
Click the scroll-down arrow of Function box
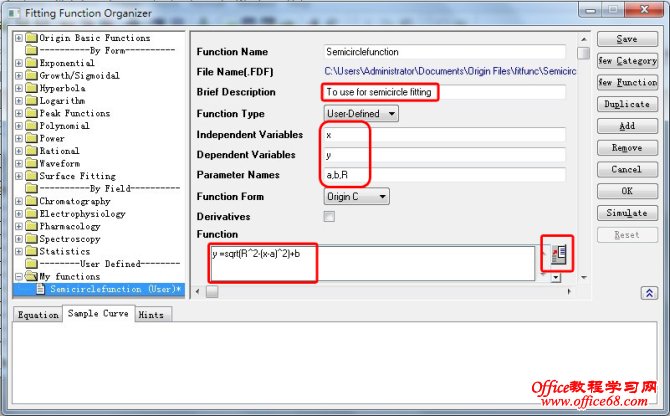pyautogui.click(x=555, y=278)
